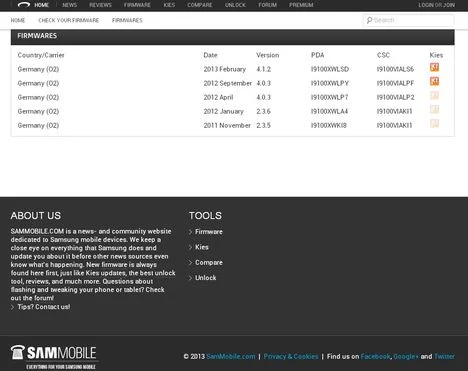Image resolution: width=468 pixels, height=371 pixels.
Task: Click date cell 2013 February
Action: [x=225, y=69]
